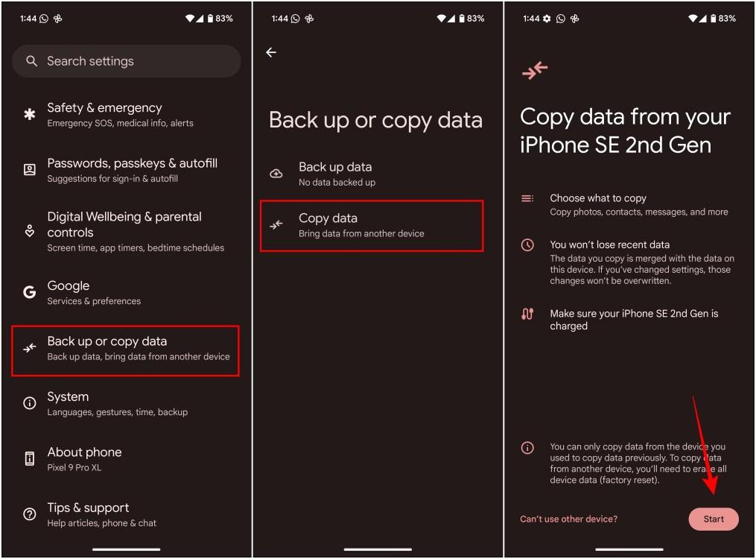Open Google services & preferences

(x=125, y=292)
